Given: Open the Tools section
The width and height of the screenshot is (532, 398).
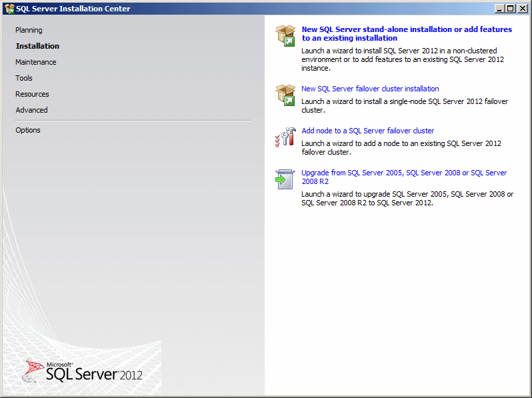Looking at the screenshot, I should (x=24, y=78).
